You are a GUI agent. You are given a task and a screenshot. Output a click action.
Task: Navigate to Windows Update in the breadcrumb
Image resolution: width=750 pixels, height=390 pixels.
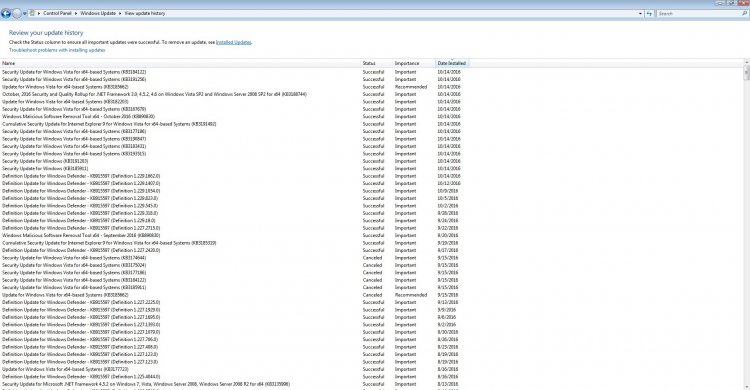98,13
